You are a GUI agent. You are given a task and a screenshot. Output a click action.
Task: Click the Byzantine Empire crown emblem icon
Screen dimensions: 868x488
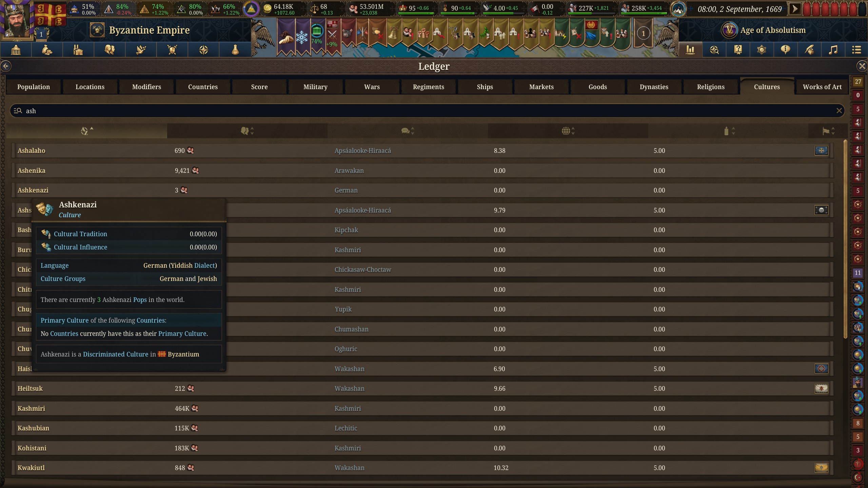coord(97,30)
